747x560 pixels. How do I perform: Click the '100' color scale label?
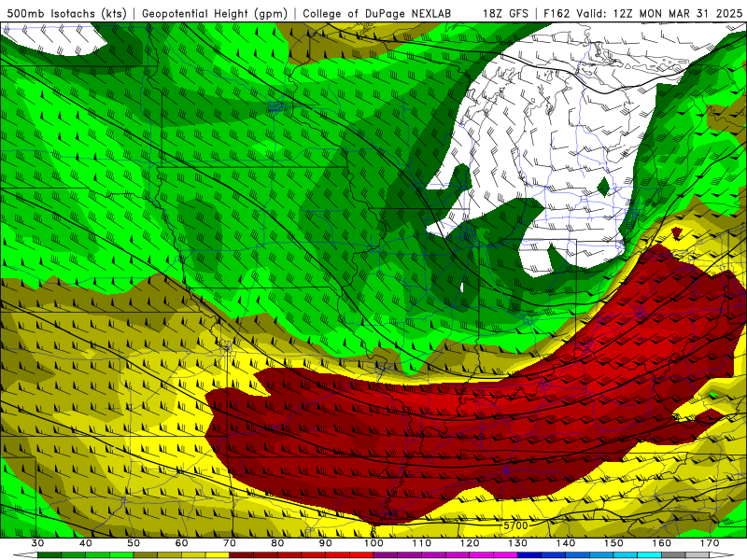tap(373, 543)
